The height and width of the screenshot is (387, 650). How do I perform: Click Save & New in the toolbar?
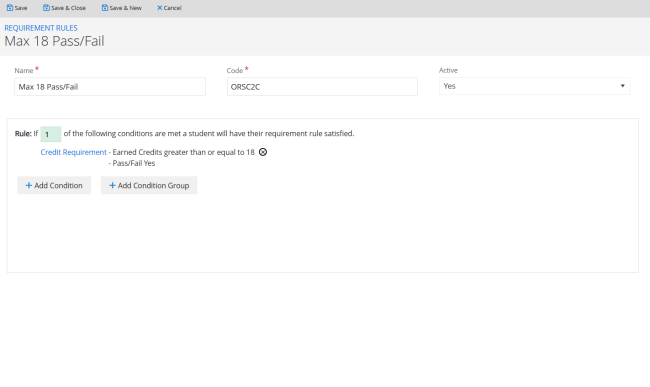(x=121, y=8)
